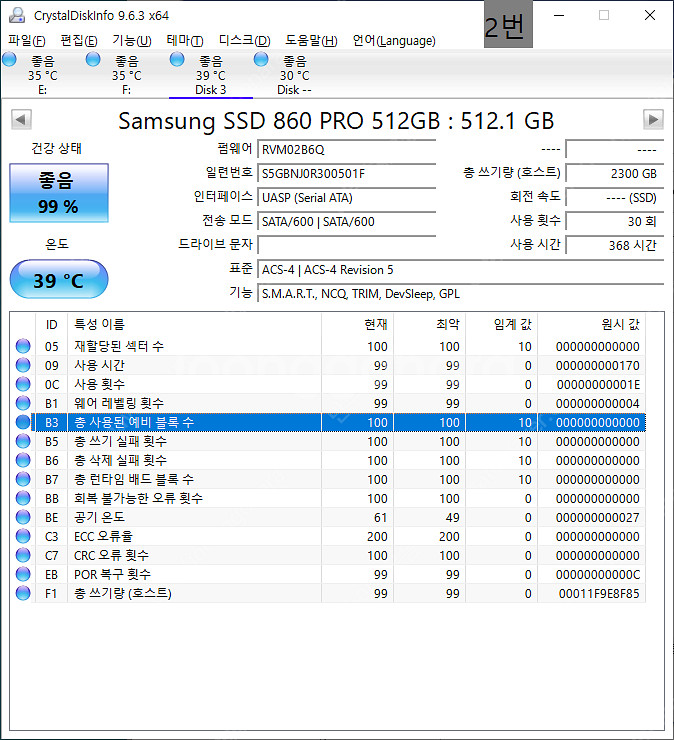Open the 기능(U) menu
The height and width of the screenshot is (740, 674).
[x=132, y=41]
